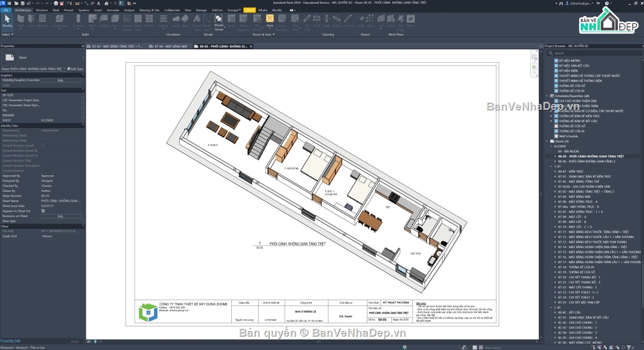The width and height of the screenshot is (644, 350).
Task: Toggle the Appears In Sheet List checkbox
Action: (43, 211)
